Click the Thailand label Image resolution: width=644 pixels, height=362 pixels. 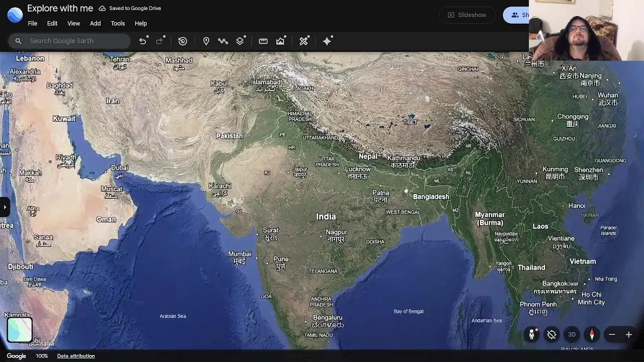(x=531, y=267)
